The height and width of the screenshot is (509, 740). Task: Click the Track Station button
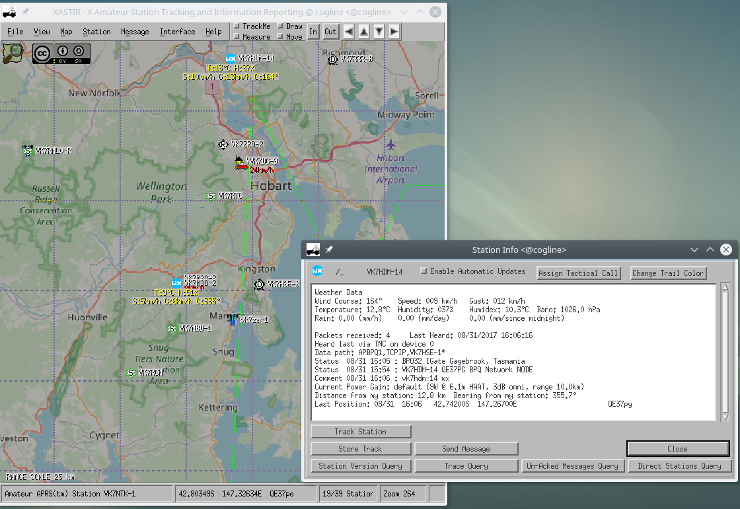[361, 432]
